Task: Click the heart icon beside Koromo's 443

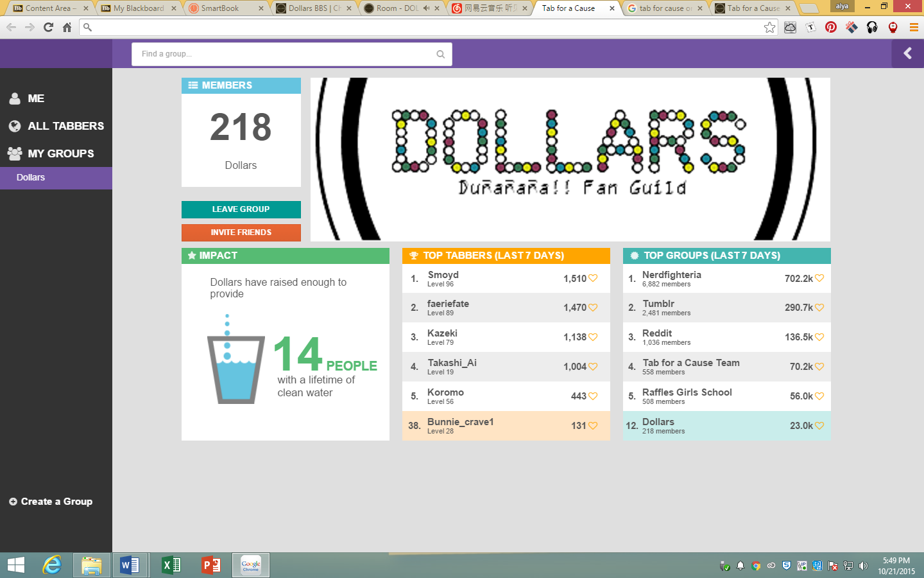Action: 593,396
